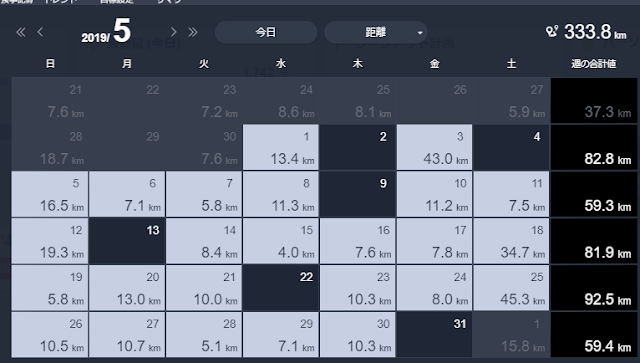Click the dropdown arrow on the 距離 selector
Viewport: 640px width, 363px height.
pos(420,33)
